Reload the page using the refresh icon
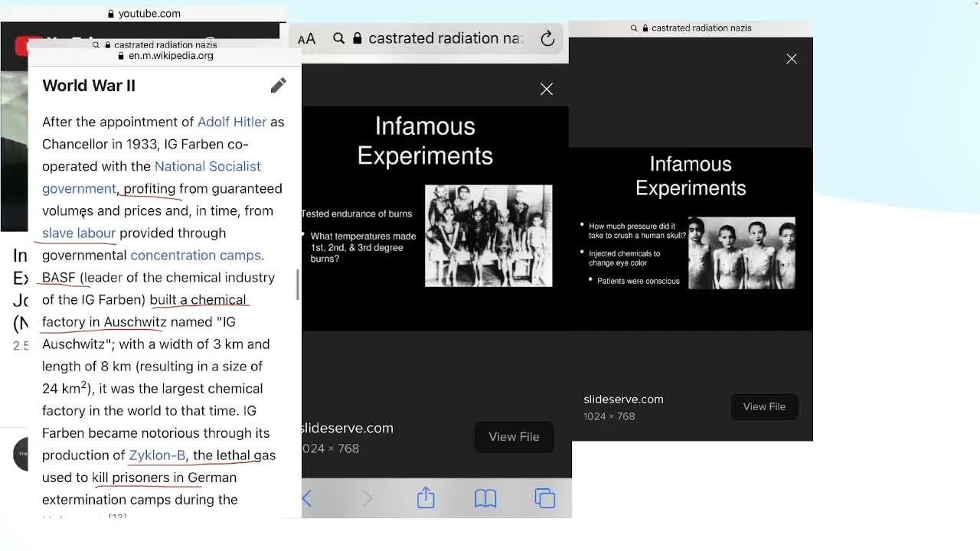Screen dimensions: 980x551 (547, 38)
